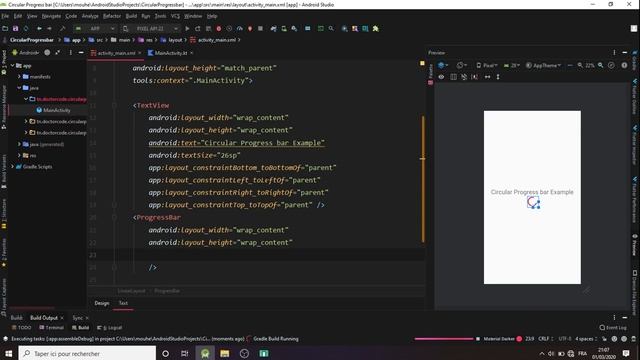Click the Windows search box
The height and width of the screenshot is (360, 640).
(87, 353)
